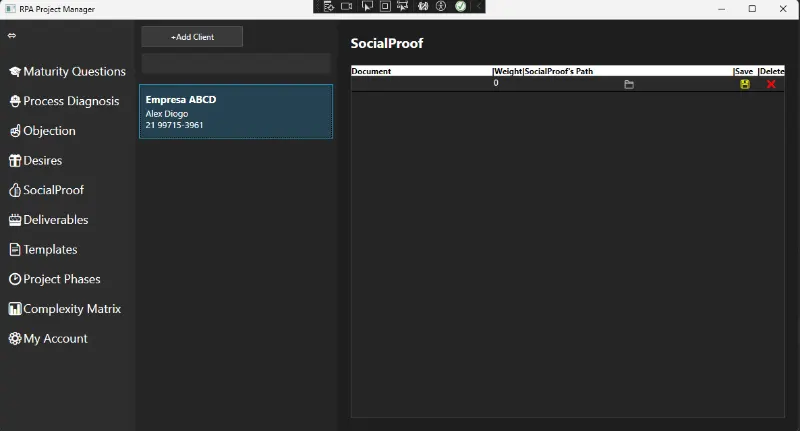Click the SocialProof thumbs-up icon
Screen dimensions: 800x431
coord(15,190)
